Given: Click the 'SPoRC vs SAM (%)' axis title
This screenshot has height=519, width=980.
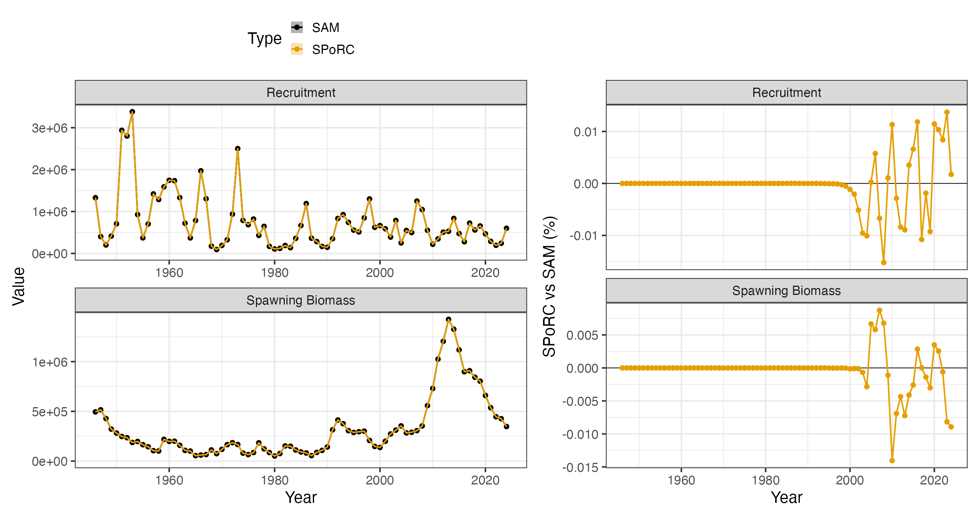Looking at the screenshot, I should (549, 286).
